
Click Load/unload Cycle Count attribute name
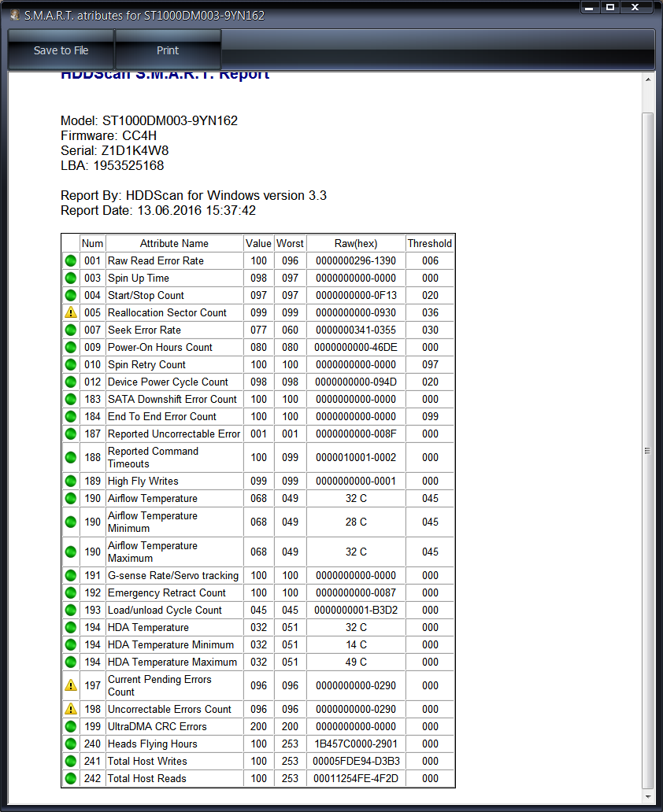pyautogui.click(x=165, y=610)
